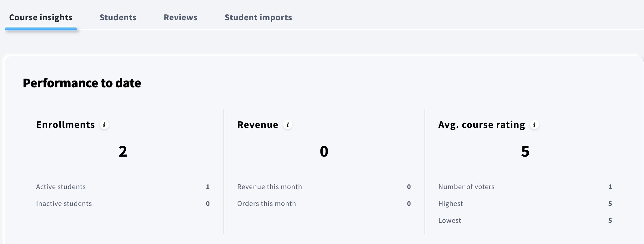This screenshot has height=244, width=644.
Task: Select the Highest rating label
Action: [x=450, y=203]
